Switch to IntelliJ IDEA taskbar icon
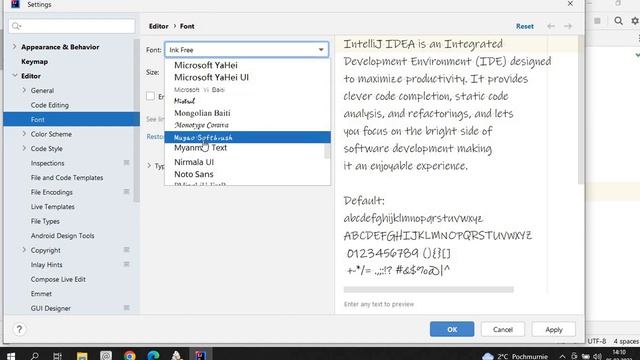 (200, 356)
